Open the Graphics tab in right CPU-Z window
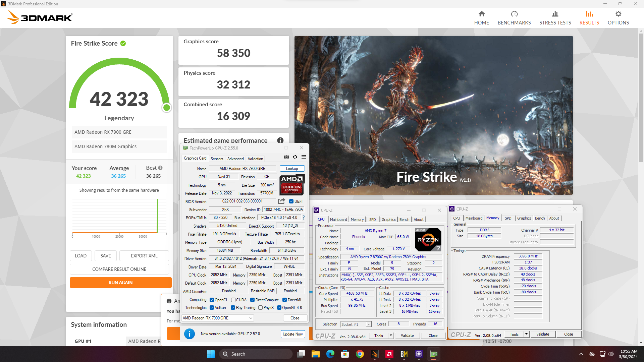The width and height of the screenshot is (644, 362). (524, 218)
